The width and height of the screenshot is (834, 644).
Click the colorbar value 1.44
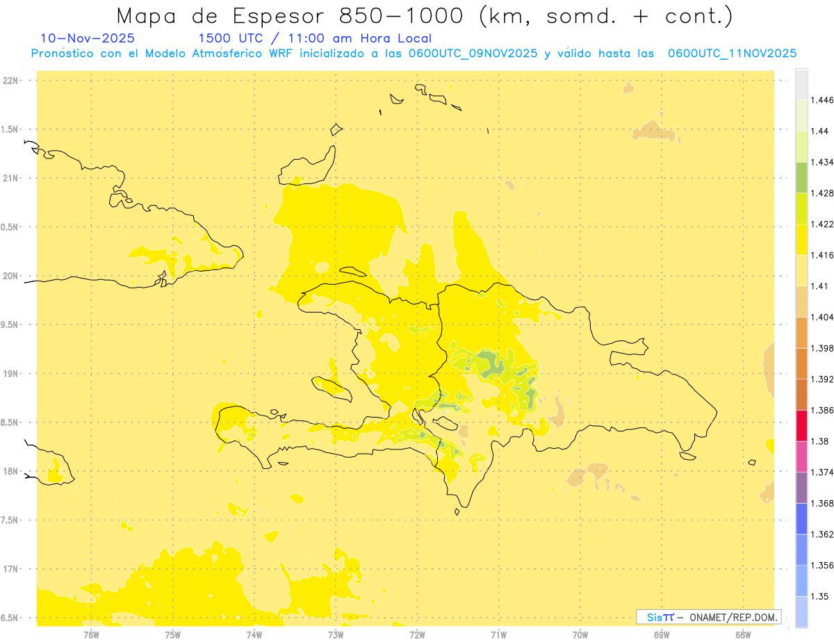(x=820, y=131)
